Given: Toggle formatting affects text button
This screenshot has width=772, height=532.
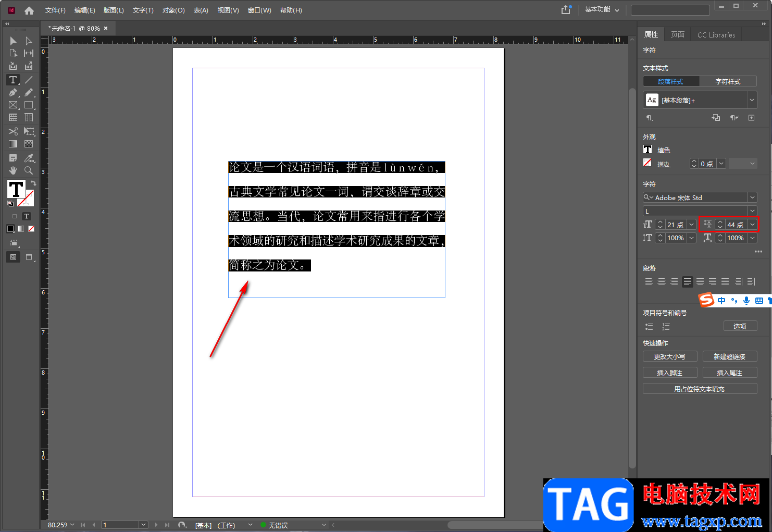Looking at the screenshot, I should 27,216.
